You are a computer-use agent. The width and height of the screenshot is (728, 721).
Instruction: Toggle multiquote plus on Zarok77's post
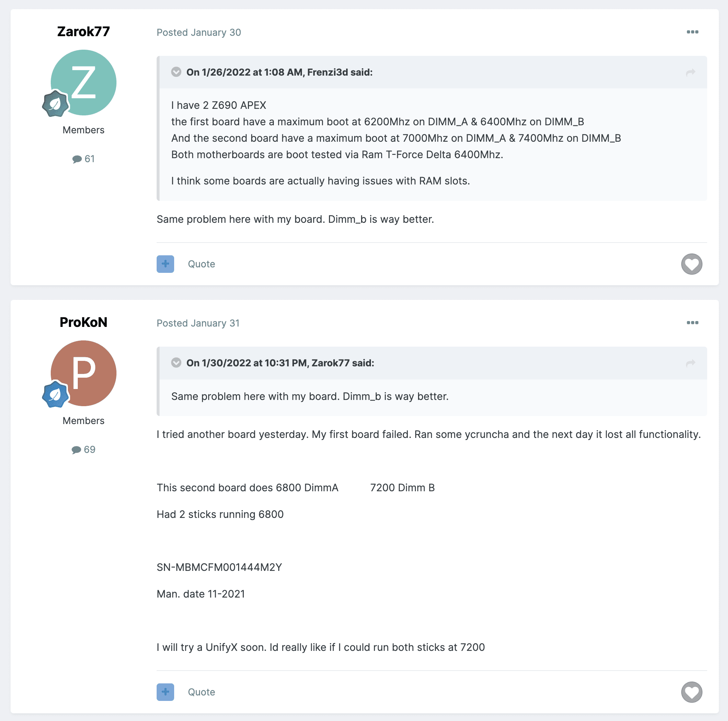pyautogui.click(x=165, y=264)
